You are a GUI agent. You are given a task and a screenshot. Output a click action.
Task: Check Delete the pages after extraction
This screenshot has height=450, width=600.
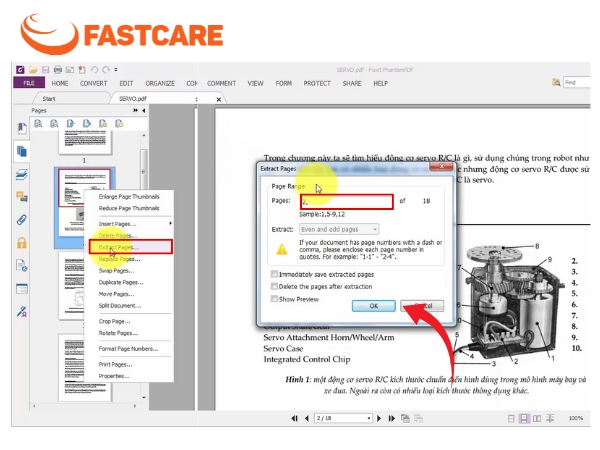coord(274,286)
